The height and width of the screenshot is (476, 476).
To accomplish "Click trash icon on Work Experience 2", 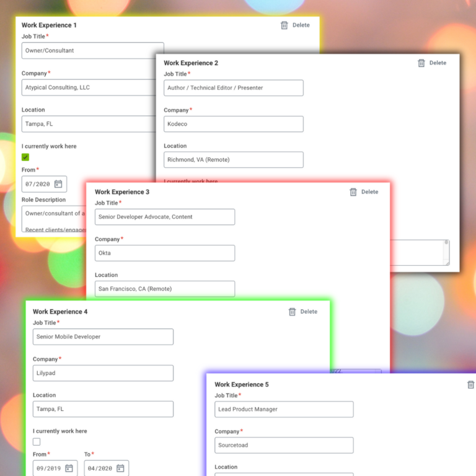I will [x=421, y=63].
